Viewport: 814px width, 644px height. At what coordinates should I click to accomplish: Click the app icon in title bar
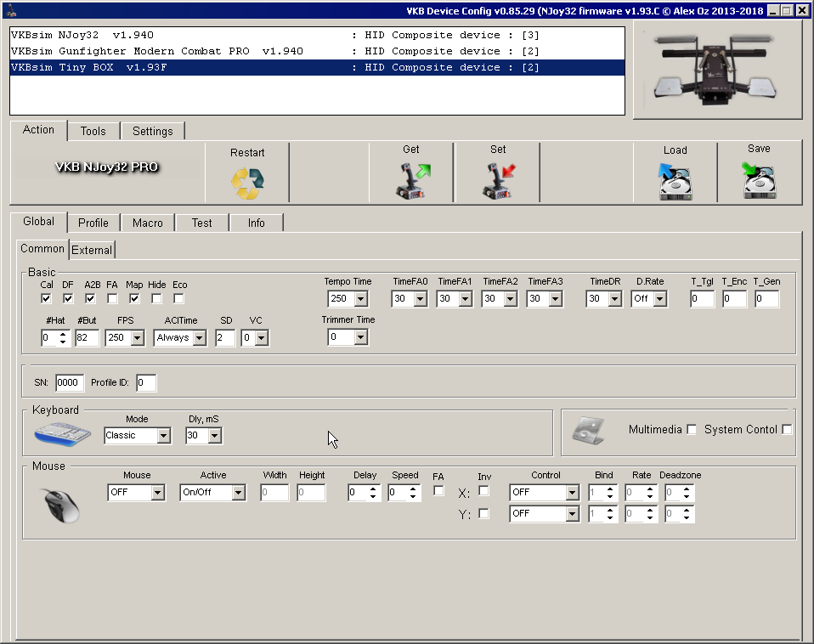pyautogui.click(x=11, y=10)
